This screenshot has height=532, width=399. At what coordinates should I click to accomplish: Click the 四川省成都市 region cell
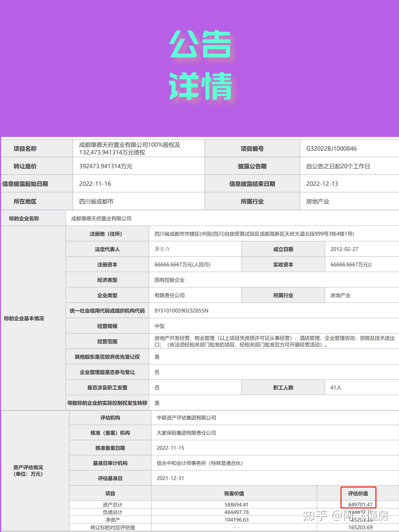coord(96,201)
